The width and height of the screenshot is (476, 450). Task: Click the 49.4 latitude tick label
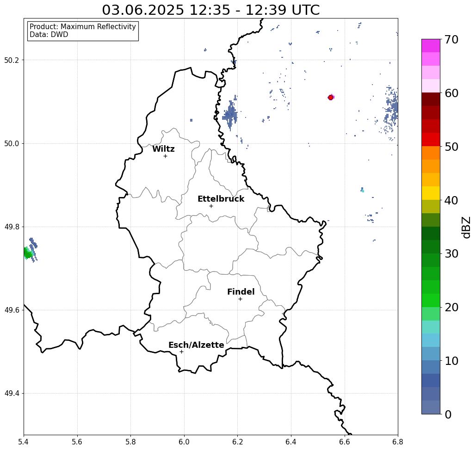[12, 394]
